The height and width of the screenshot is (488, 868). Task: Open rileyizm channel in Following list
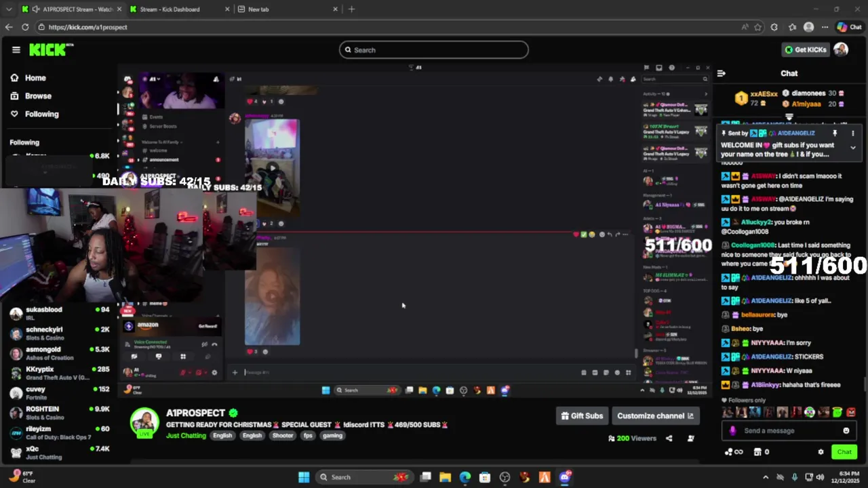pyautogui.click(x=59, y=432)
